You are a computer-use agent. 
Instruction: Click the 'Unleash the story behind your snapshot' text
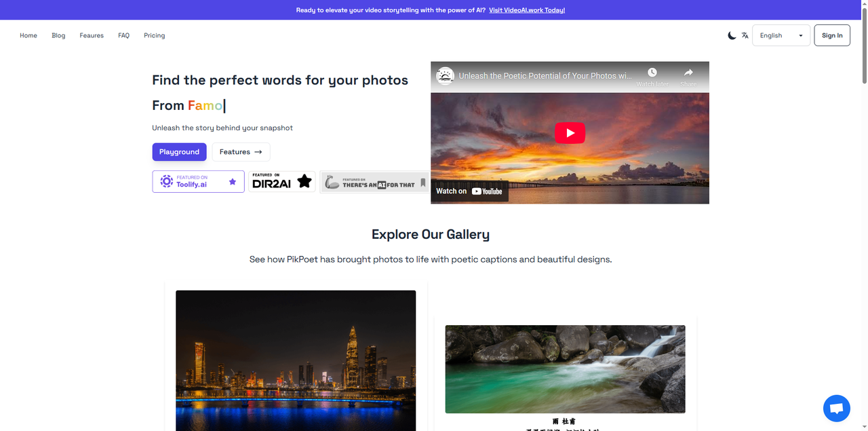pyautogui.click(x=222, y=128)
